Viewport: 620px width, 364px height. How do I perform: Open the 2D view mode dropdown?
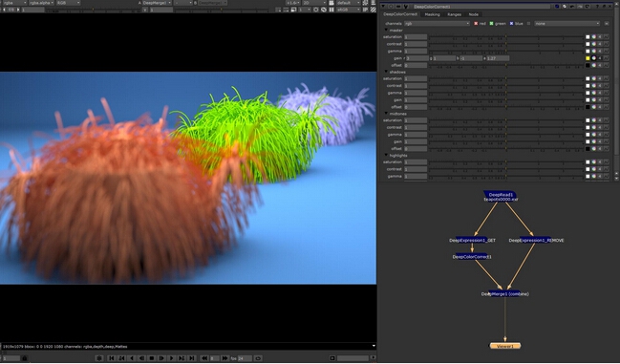(314, 3)
